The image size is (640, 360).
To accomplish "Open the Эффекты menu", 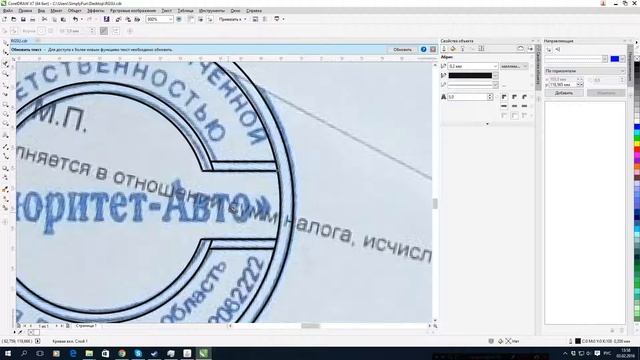I will tap(96, 11).
